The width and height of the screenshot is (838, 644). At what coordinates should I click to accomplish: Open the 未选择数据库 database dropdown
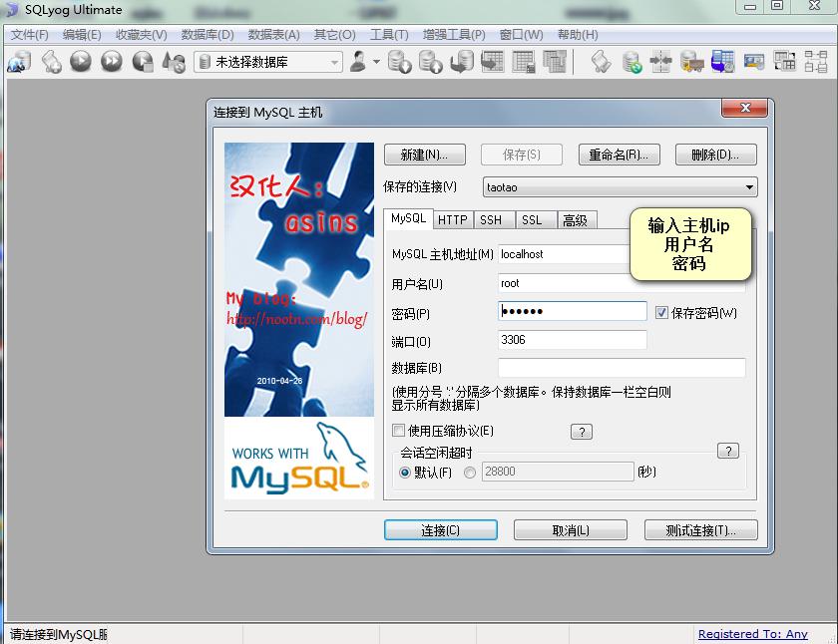(267, 62)
